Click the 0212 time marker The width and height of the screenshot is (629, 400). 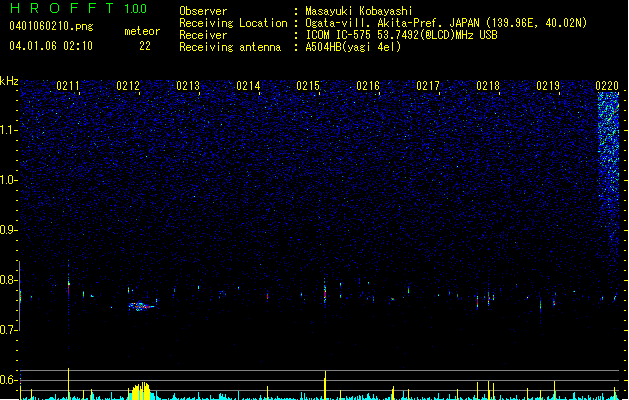tap(128, 86)
